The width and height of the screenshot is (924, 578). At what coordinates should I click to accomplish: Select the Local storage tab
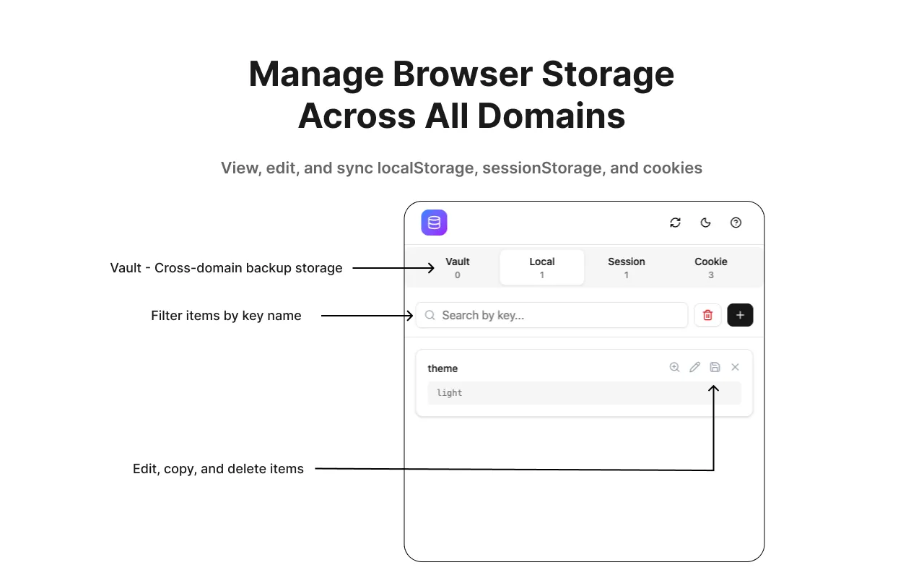tap(541, 267)
